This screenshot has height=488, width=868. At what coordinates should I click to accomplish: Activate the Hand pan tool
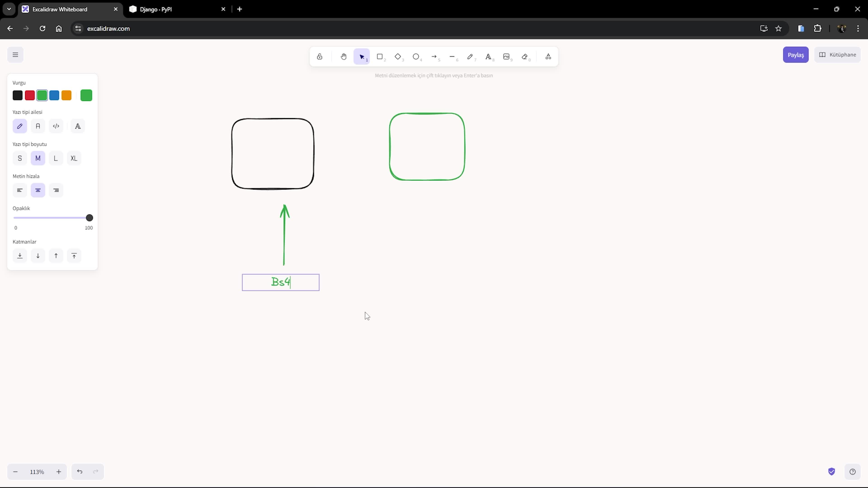[x=343, y=56]
